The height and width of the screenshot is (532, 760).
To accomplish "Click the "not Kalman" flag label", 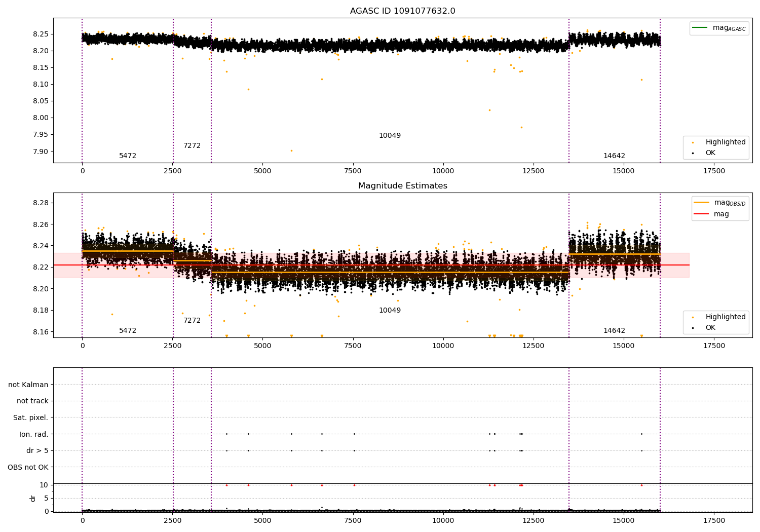I will [28, 385].
